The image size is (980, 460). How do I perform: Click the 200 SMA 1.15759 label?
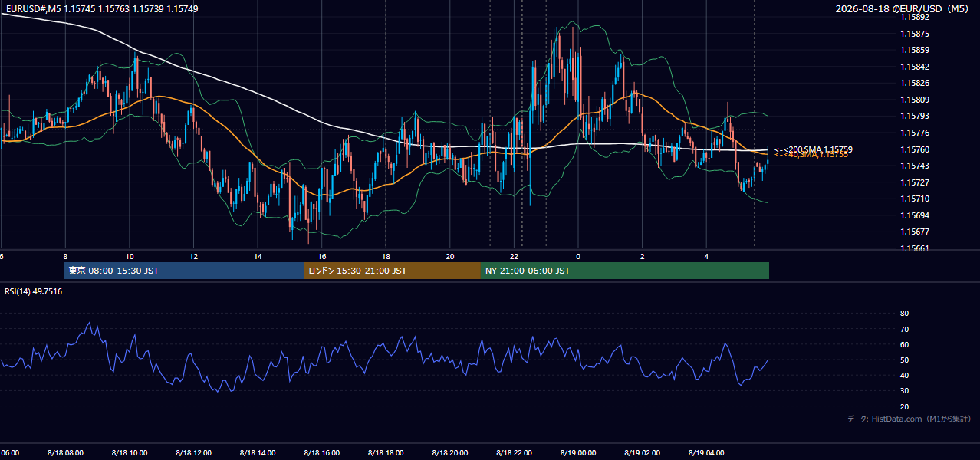[813, 149]
